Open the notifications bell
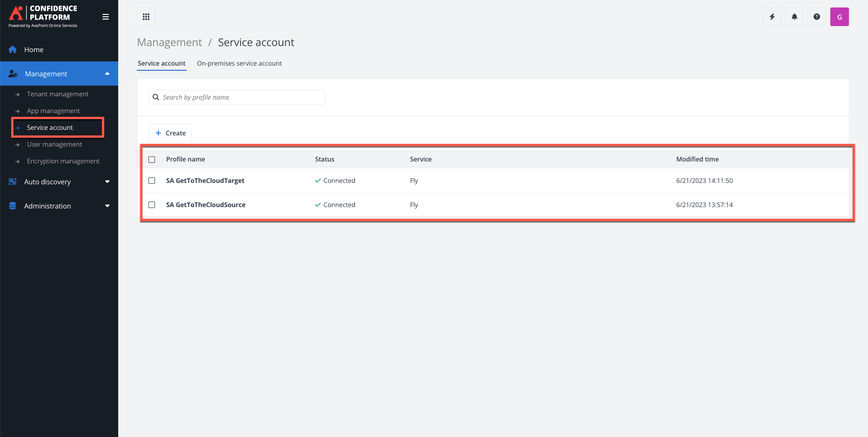868x437 pixels. click(x=794, y=16)
